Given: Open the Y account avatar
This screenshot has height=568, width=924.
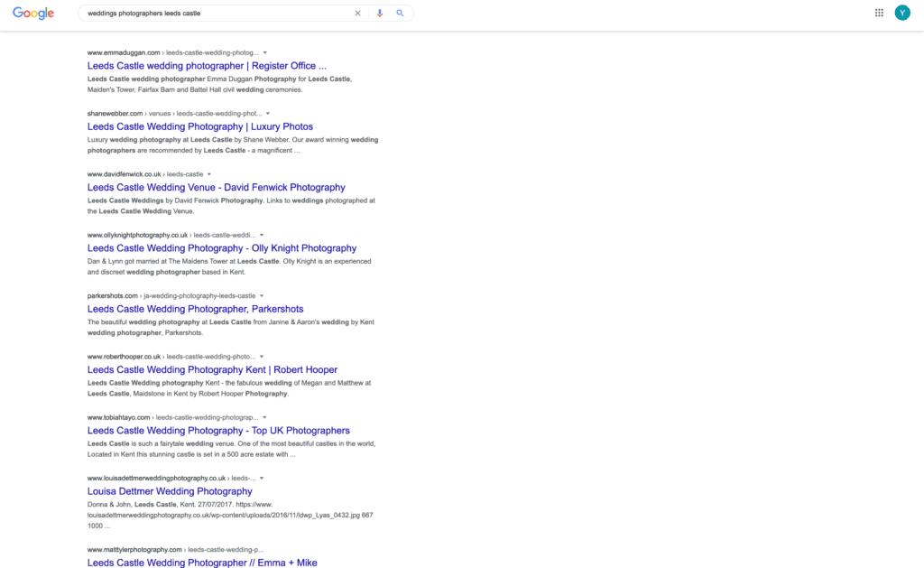Looking at the screenshot, I should tap(902, 13).
